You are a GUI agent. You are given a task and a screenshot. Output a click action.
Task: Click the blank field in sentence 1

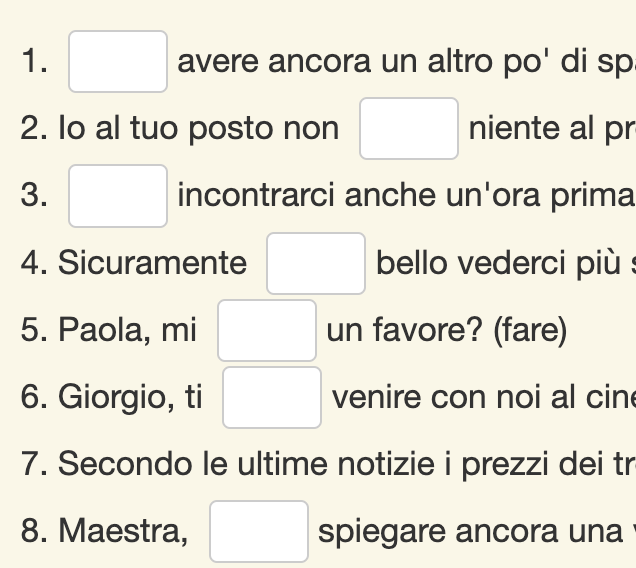pyautogui.click(x=117, y=62)
